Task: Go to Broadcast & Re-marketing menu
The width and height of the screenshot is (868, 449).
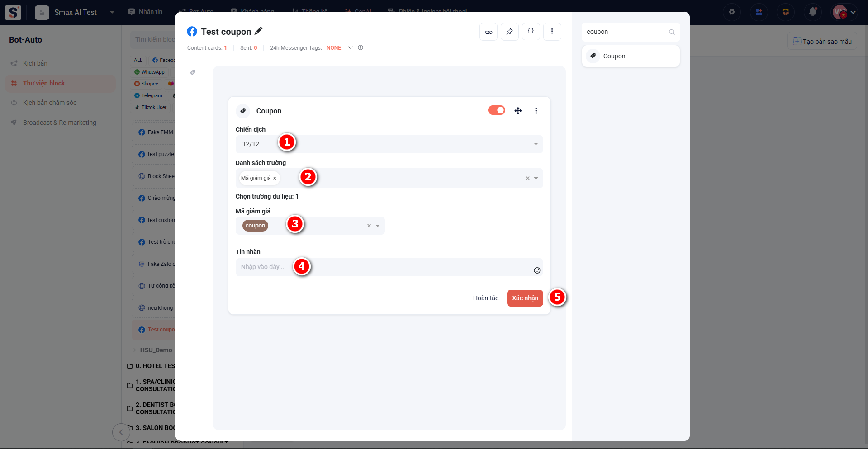Action: pyautogui.click(x=59, y=123)
